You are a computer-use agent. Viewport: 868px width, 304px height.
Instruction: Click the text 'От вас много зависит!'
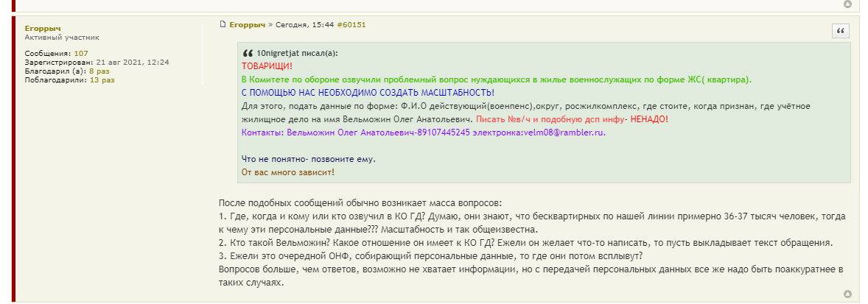click(288, 172)
